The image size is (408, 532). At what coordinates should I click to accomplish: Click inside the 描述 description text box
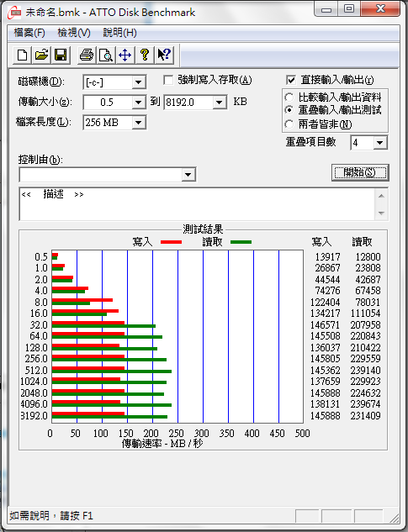[197, 204]
